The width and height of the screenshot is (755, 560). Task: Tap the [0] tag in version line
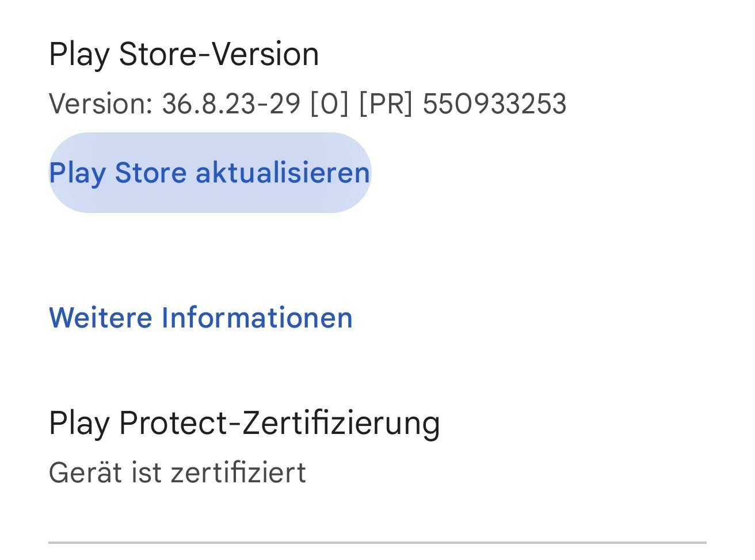click(329, 104)
